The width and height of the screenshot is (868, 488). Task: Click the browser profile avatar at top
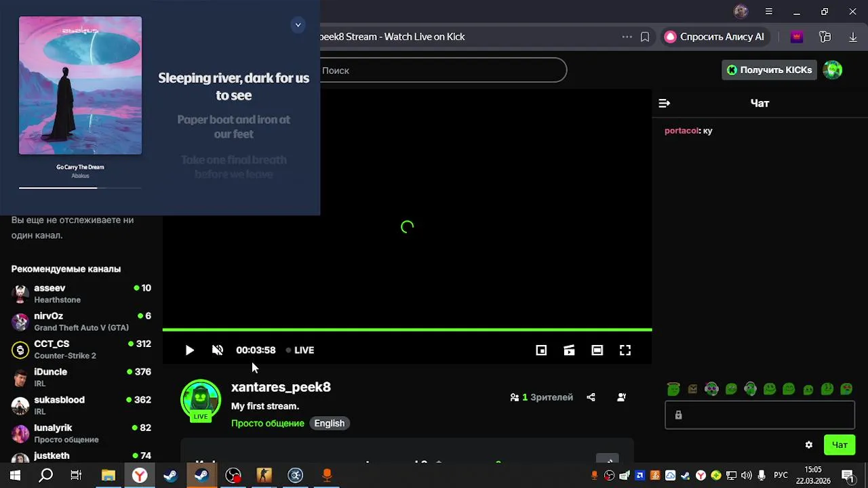(741, 12)
